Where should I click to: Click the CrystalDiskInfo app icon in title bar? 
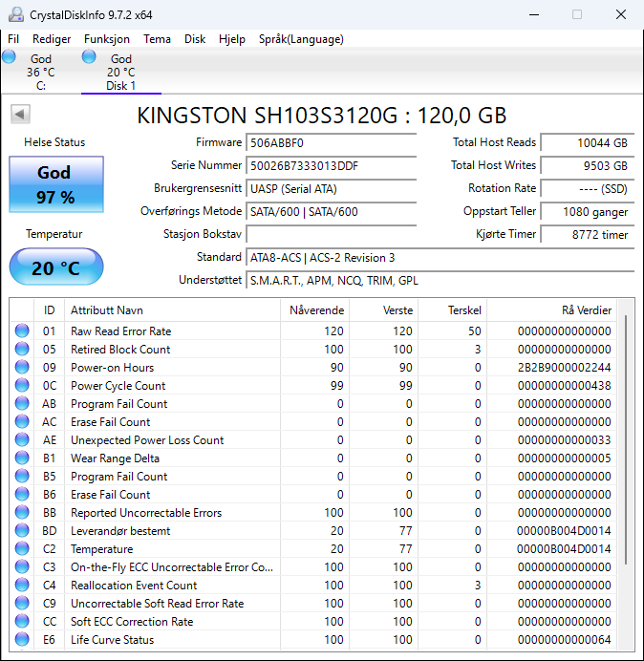pos(16,14)
